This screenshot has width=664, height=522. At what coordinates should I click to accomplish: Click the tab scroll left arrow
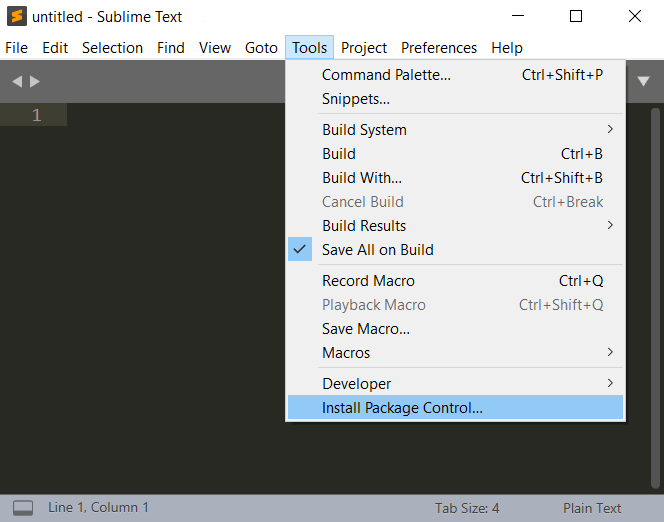[x=17, y=81]
